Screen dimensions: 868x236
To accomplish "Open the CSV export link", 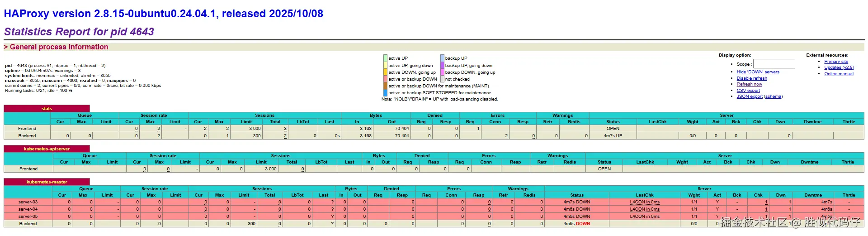I will point(748,91).
